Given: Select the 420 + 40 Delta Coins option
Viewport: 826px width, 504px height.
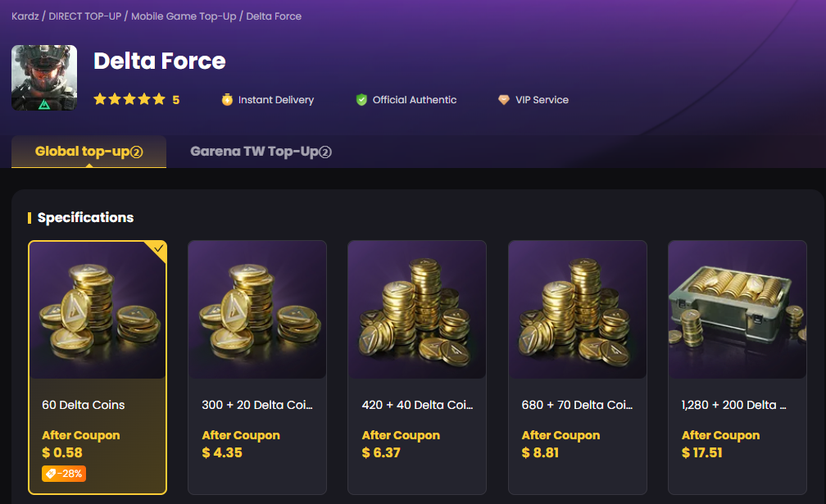Looking at the screenshot, I should coord(417,366).
